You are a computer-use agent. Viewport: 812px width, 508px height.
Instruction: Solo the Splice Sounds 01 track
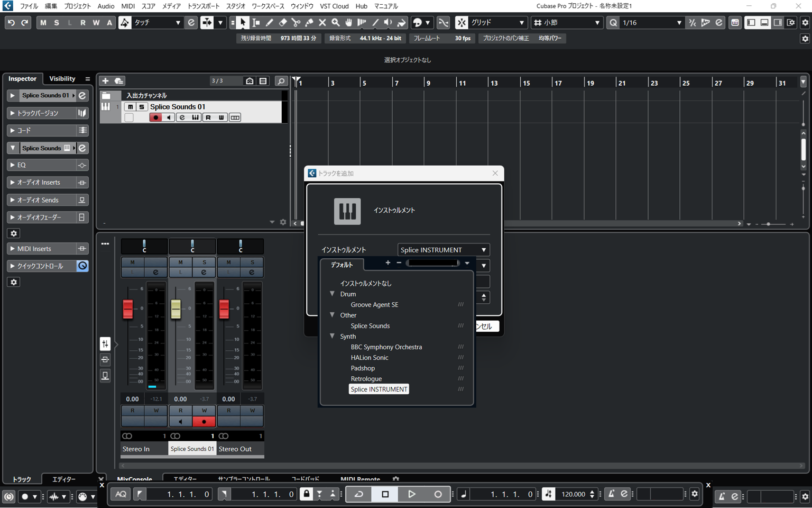(x=141, y=107)
